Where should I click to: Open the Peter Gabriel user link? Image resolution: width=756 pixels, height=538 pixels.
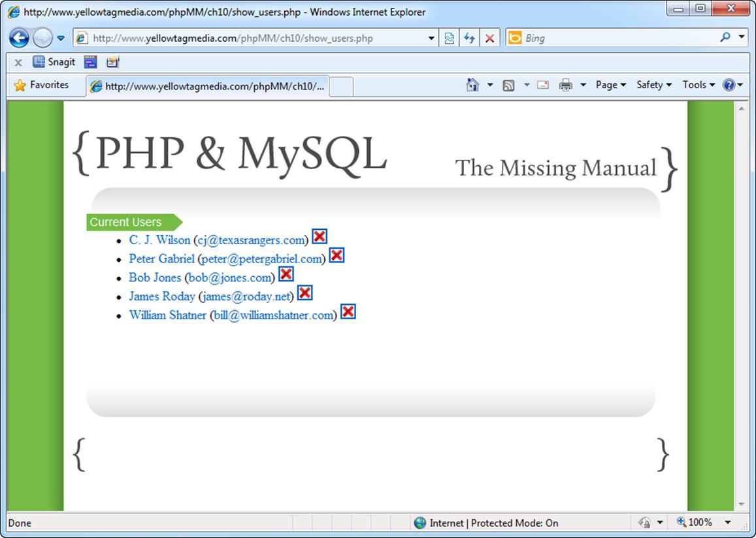[161, 259]
